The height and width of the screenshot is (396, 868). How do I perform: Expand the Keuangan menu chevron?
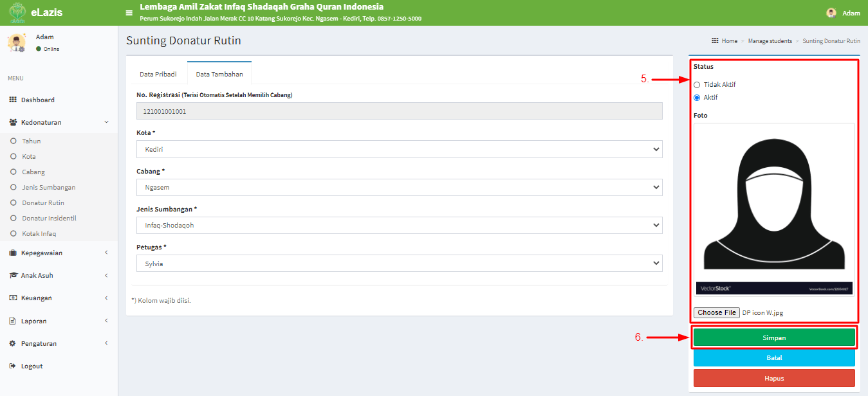click(106, 298)
